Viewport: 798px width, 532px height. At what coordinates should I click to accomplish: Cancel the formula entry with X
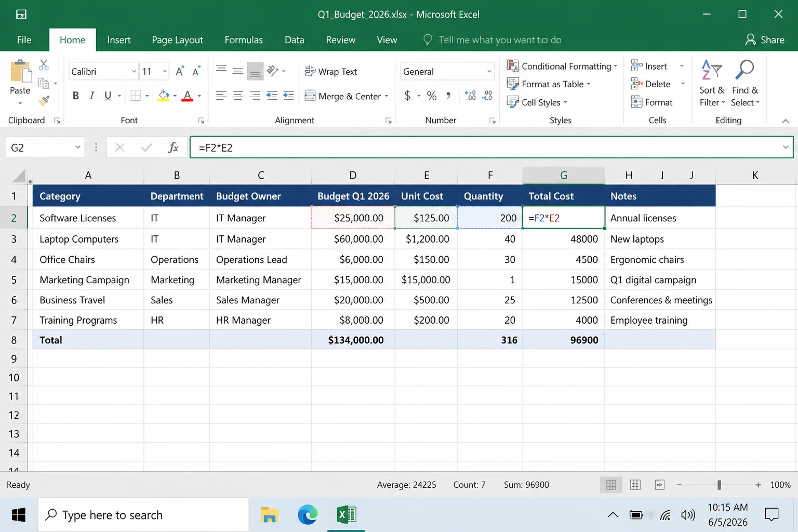pos(120,148)
